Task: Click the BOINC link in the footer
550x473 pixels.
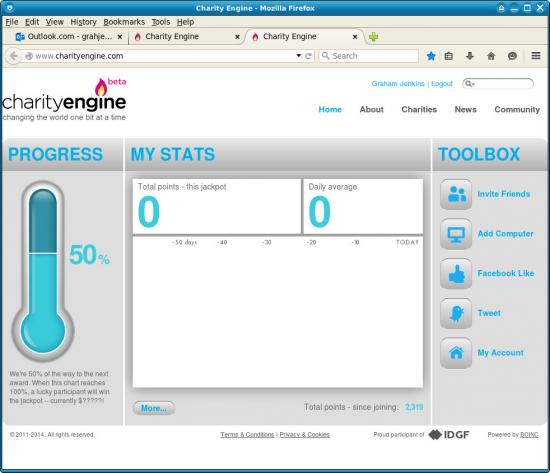Action: click(529, 434)
